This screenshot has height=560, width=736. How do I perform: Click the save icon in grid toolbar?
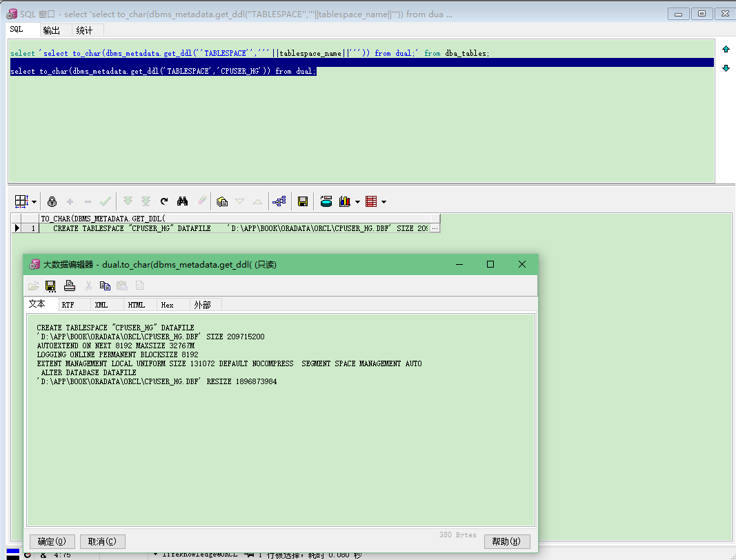tap(303, 201)
